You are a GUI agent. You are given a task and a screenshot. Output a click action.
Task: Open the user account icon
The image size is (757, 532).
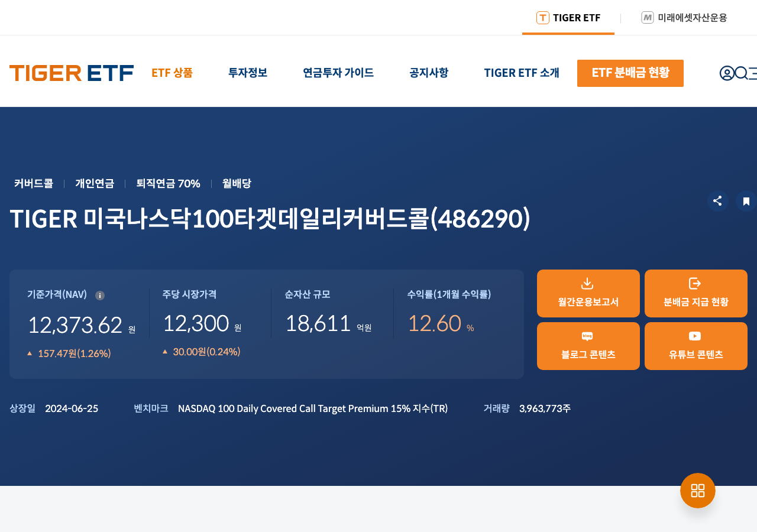(x=727, y=73)
